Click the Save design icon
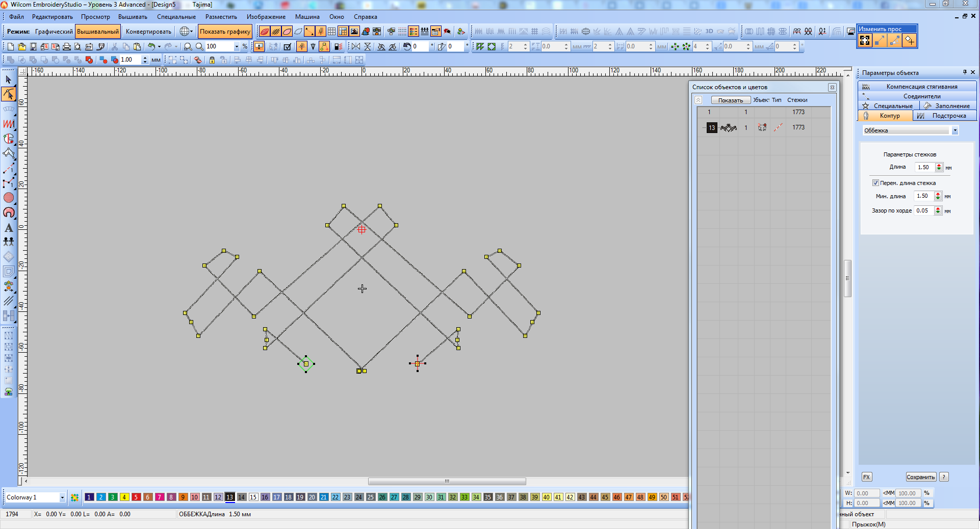Image resolution: width=980 pixels, height=529 pixels. point(33,46)
